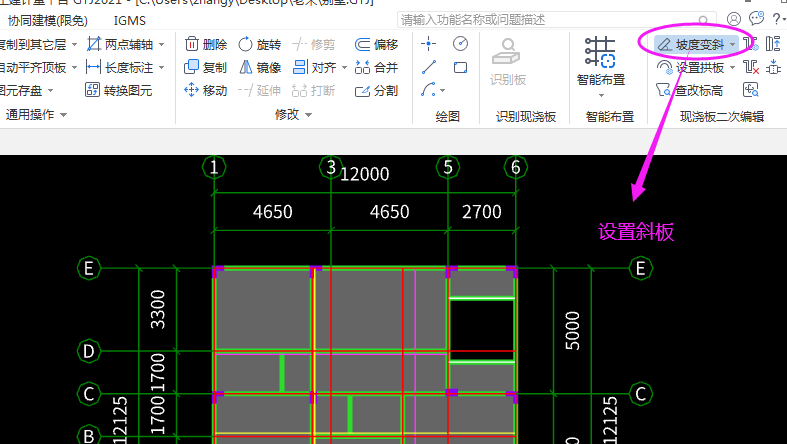
Task: Select the 合并 (merge) tool
Action: tap(376, 67)
